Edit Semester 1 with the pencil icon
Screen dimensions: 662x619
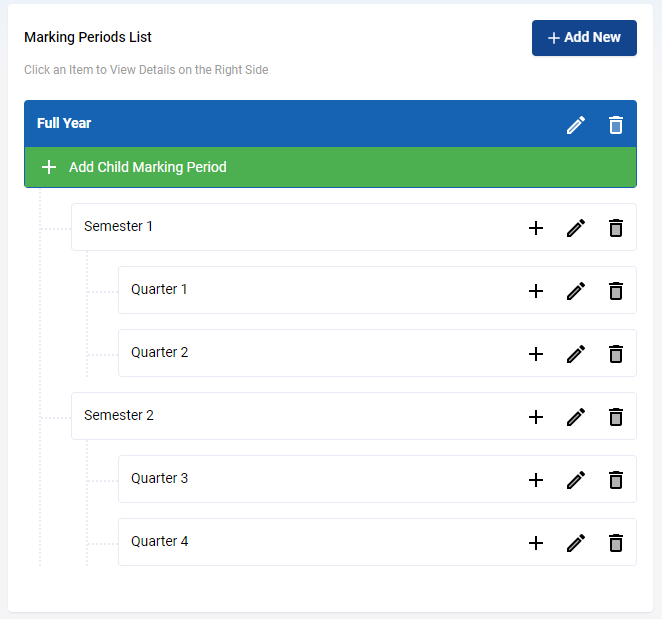(x=576, y=228)
